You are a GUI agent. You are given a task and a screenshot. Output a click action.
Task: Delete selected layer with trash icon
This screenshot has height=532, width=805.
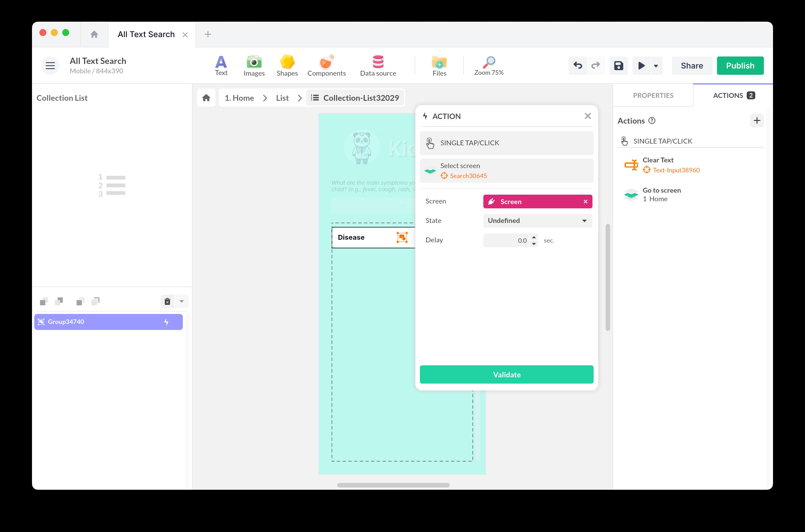tap(167, 301)
